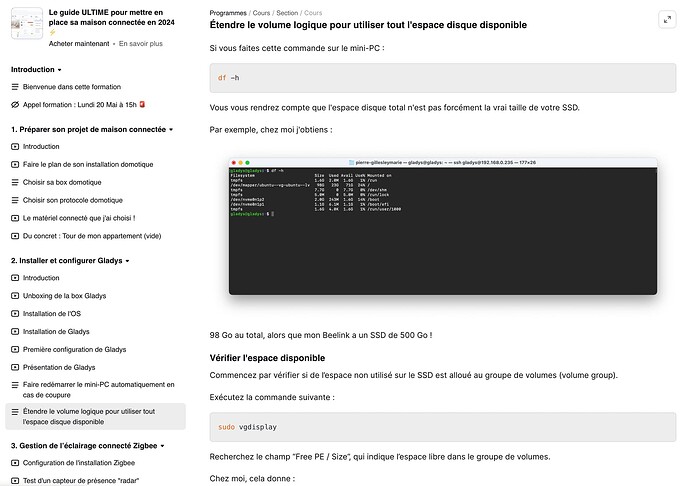Click video icon beside Première configuration de Gladys
Image resolution: width=690 pixels, height=486 pixels.
15,350
